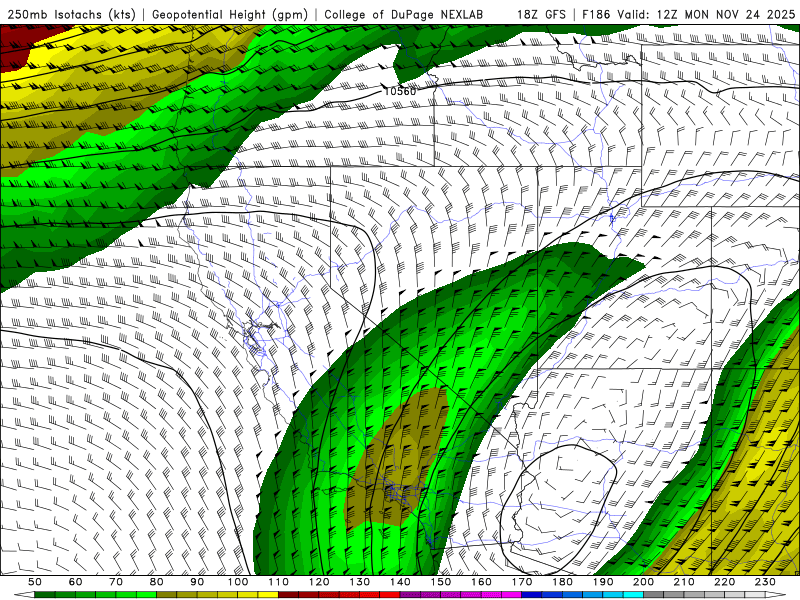800x600 pixels.
Task: Click the '230' value on the color scale
Action: (x=765, y=582)
